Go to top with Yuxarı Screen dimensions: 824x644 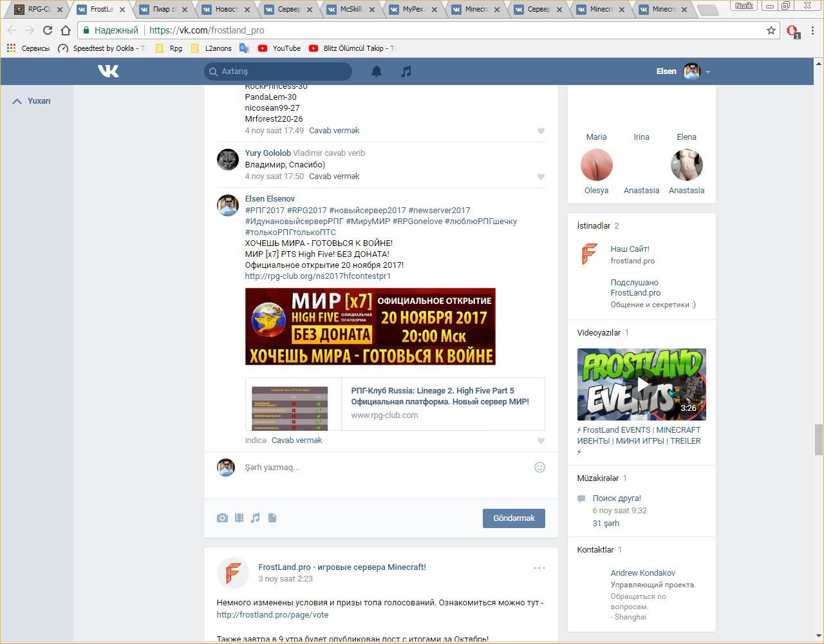click(x=32, y=101)
